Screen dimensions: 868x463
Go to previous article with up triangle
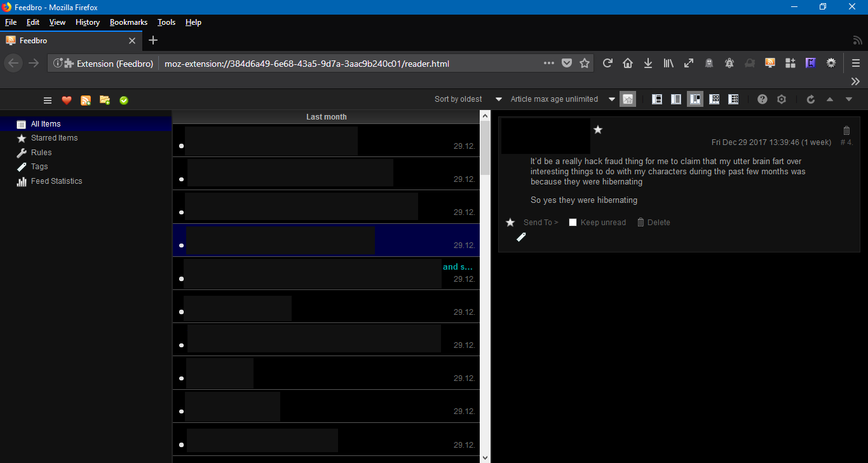[829, 99]
